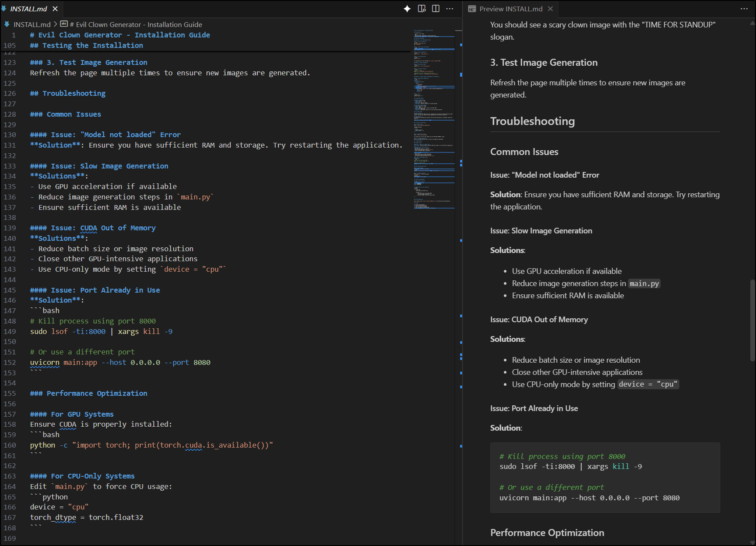Open editor more actions ellipsis menu
Screen dimensions: 756x546
coord(450,9)
